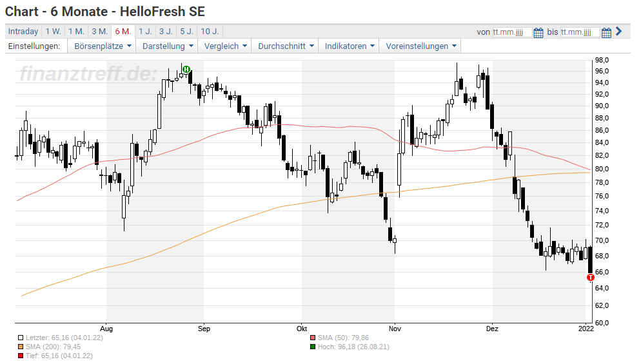641x364 pixels.
Task: Click the green H high marker on chart
Action: coord(186,69)
